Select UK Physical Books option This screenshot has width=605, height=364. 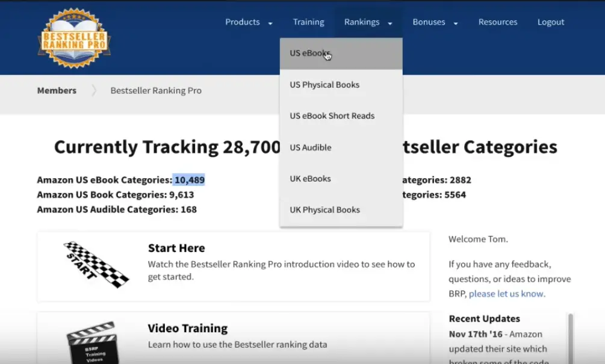click(x=341, y=210)
